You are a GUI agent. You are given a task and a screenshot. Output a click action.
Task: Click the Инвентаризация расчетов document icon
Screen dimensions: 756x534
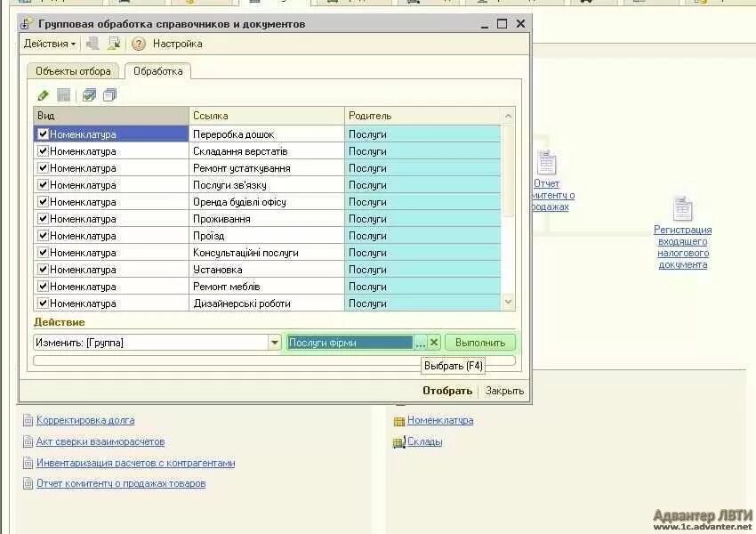(x=28, y=463)
